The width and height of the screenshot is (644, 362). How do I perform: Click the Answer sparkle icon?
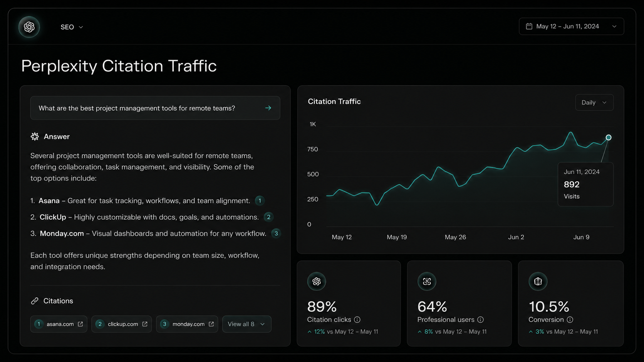click(x=35, y=137)
